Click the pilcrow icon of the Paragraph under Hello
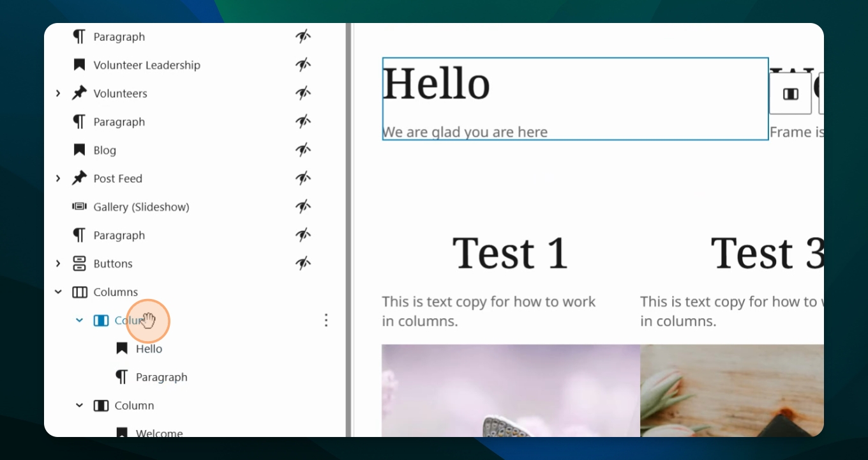868x460 pixels. coord(122,377)
